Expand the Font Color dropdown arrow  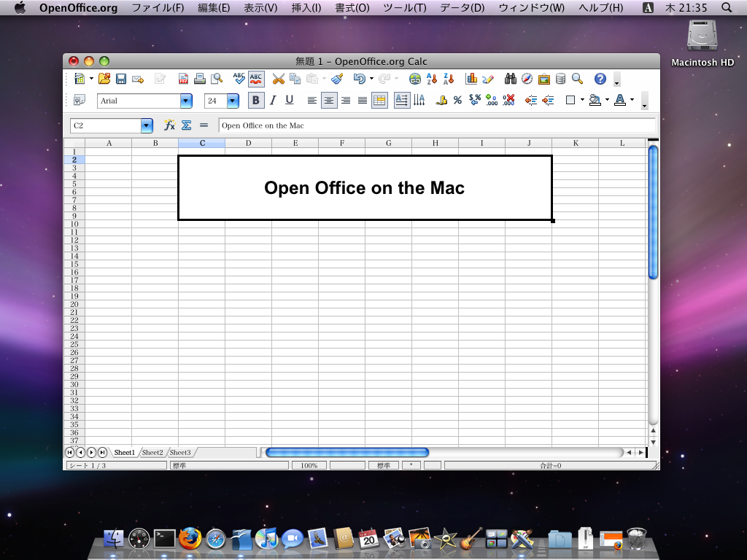coord(632,100)
